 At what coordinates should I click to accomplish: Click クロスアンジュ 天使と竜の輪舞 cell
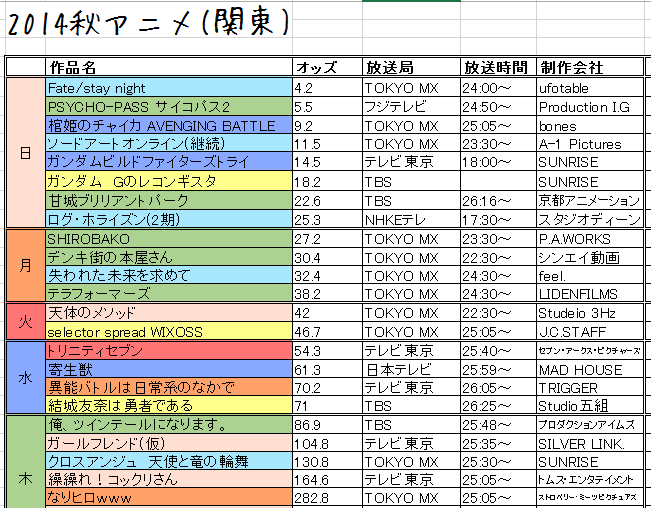click(169, 461)
